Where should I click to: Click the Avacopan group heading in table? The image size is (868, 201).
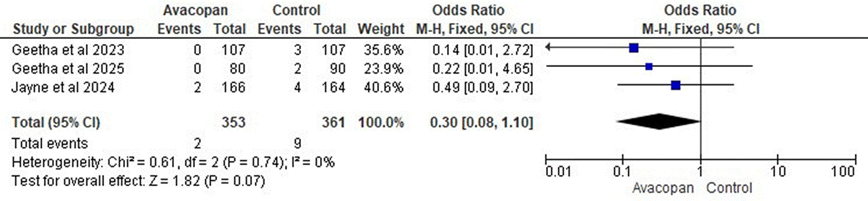point(195,10)
